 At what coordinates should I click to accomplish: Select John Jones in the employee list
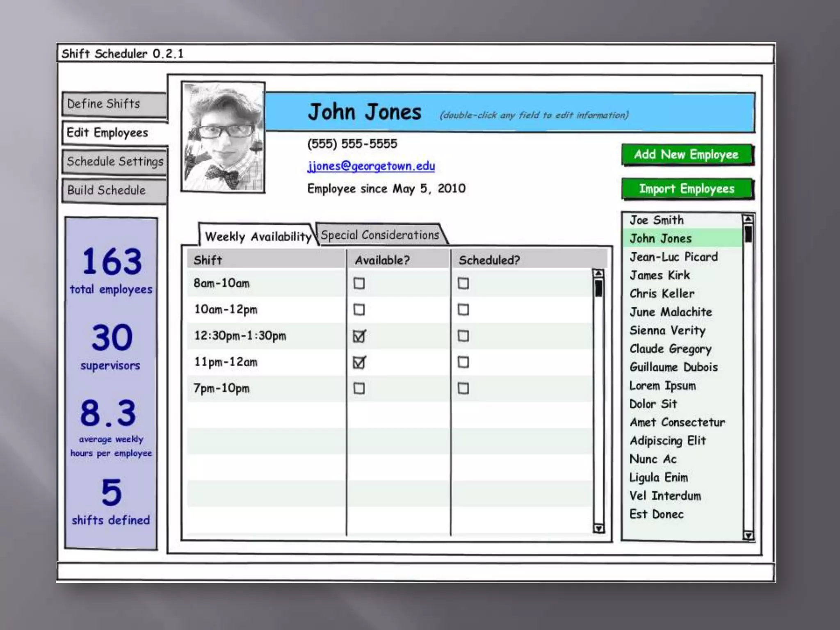682,238
